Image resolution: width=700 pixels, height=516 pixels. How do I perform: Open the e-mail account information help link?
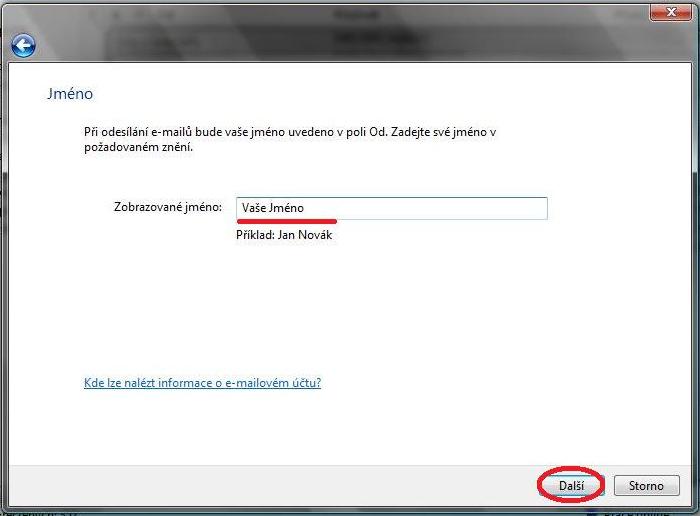point(202,383)
